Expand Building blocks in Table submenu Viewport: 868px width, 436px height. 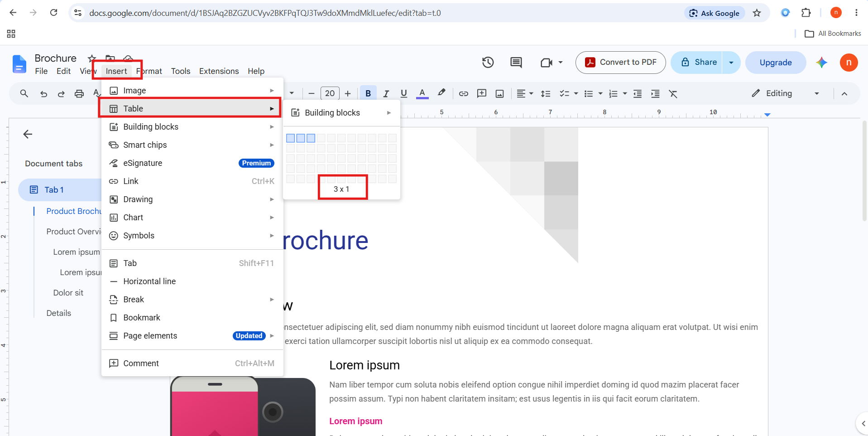341,113
